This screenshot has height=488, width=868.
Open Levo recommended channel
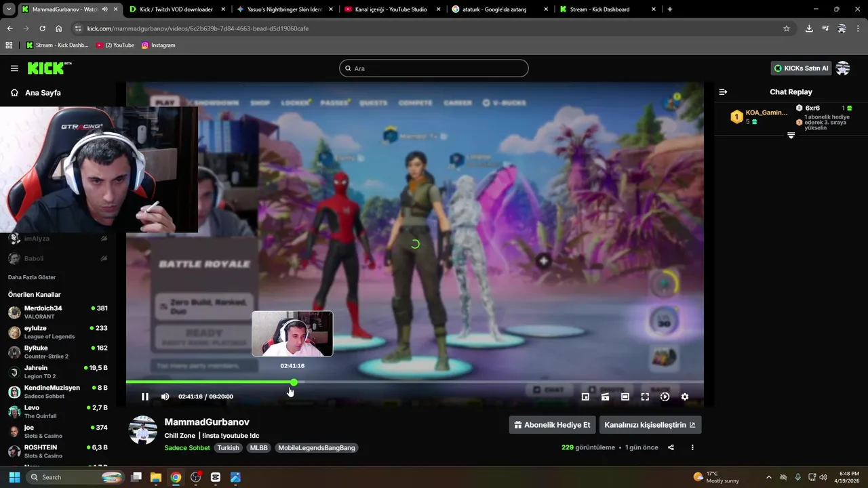[x=58, y=411]
